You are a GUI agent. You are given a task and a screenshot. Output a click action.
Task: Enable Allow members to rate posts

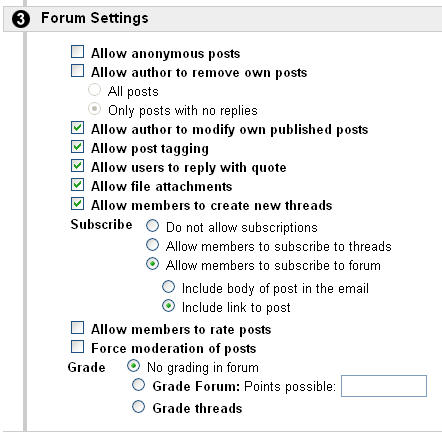pos(77,328)
